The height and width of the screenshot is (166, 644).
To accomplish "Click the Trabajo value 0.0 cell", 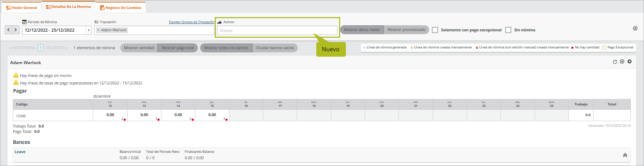I will point(581,115).
